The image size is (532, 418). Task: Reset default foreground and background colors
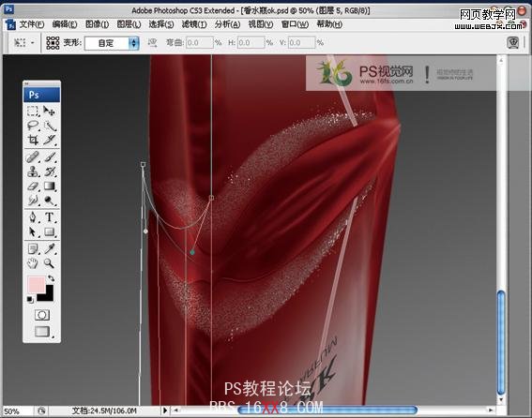point(30,299)
